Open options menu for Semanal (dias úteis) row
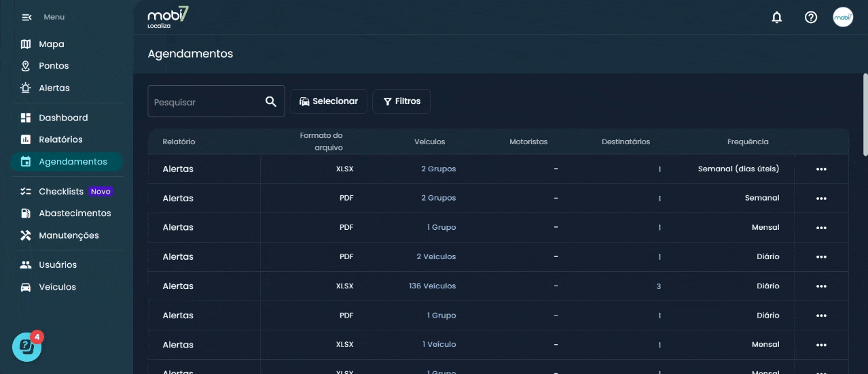Screen dimensions: 868x374 (821, 169)
